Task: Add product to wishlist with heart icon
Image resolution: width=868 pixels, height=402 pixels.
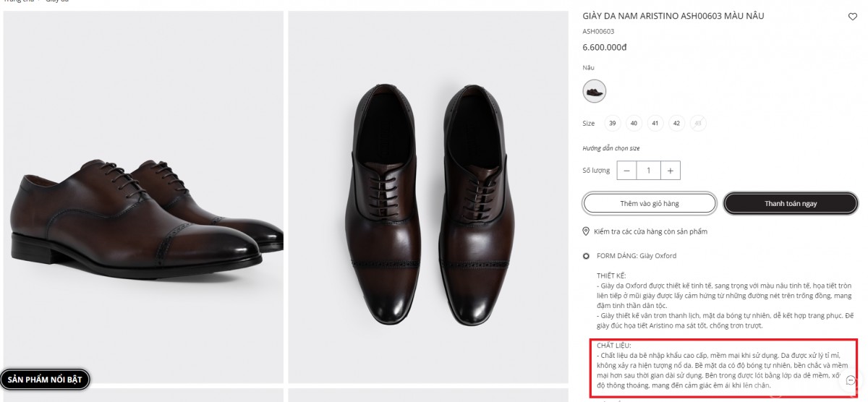Action: [852, 17]
